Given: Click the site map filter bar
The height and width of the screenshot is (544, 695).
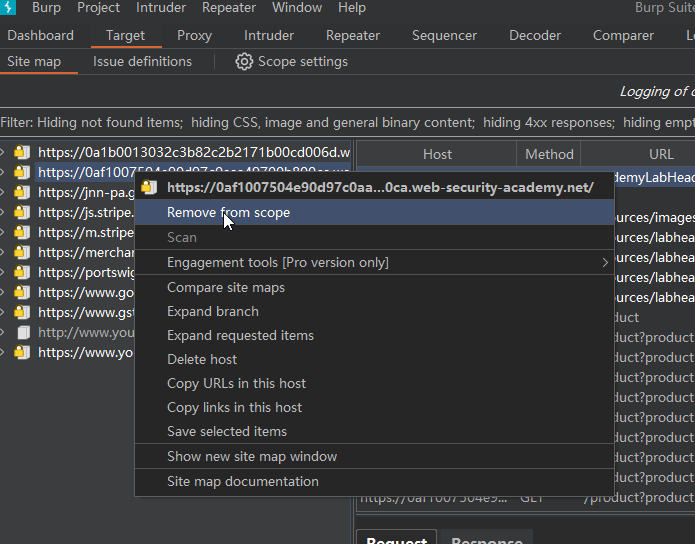Looking at the screenshot, I should tap(348, 122).
